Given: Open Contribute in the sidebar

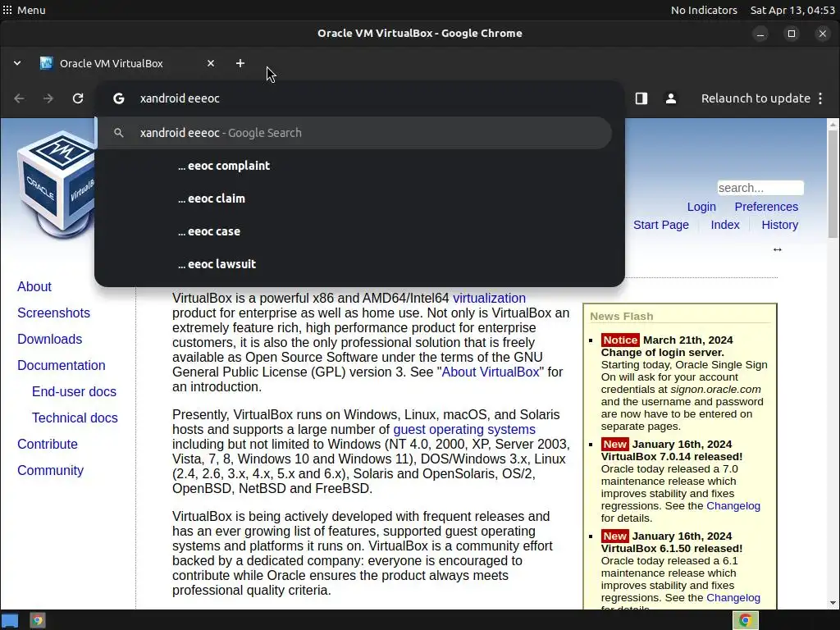Looking at the screenshot, I should click(x=47, y=444).
